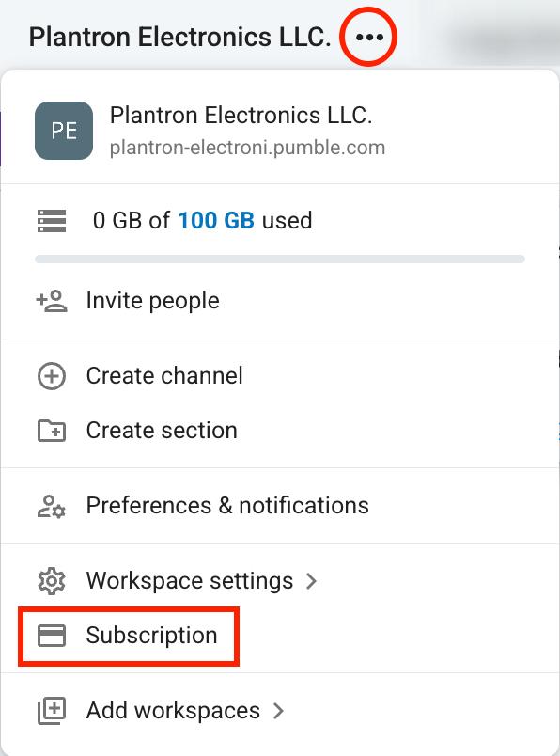Select Create section option
Screen dimensions: 560x756
[x=280, y=431]
